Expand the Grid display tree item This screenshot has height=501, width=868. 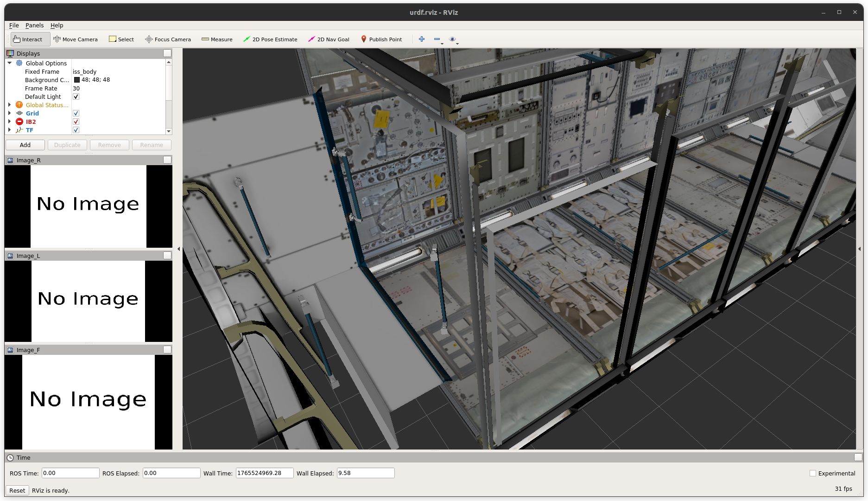(10, 113)
